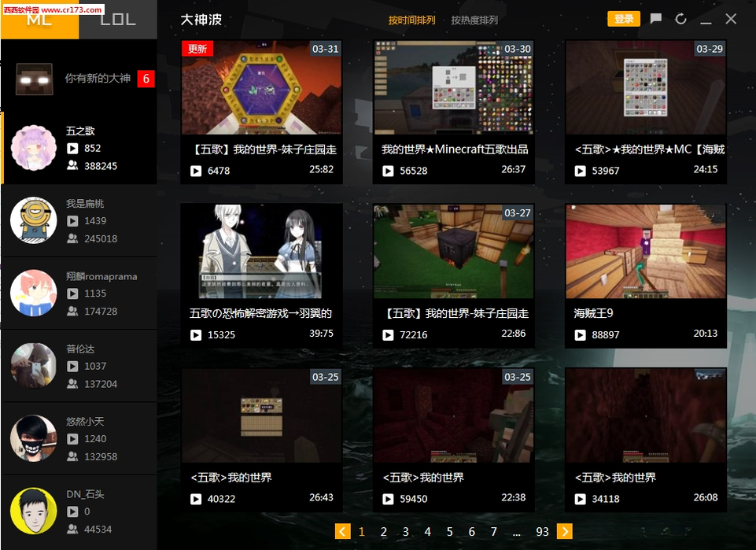Open the 你有新的大神 notification row
The height and width of the screenshot is (550, 756).
click(79, 79)
